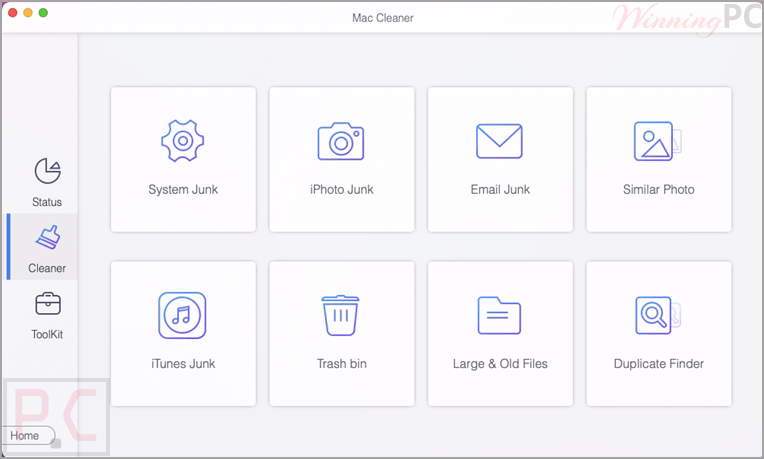Select the iPhoto Junk camera icon
The height and width of the screenshot is (459, 764).
tap(341, 141)
